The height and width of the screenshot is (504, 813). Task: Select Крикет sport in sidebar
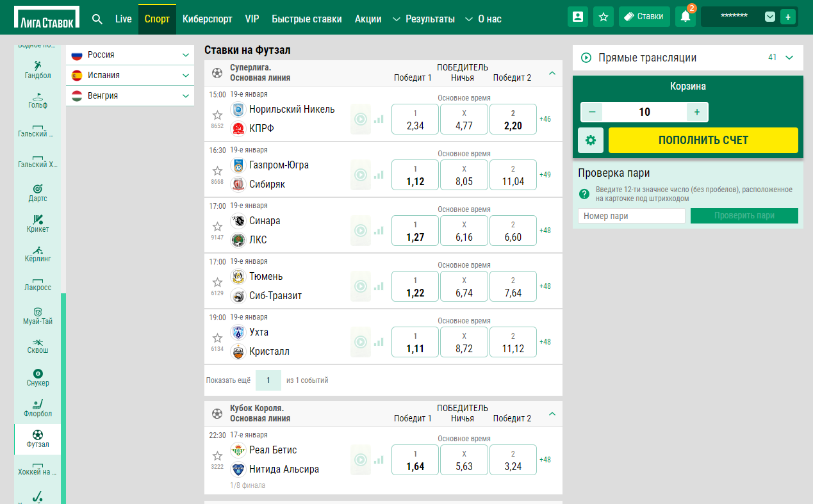click(38, 224)
